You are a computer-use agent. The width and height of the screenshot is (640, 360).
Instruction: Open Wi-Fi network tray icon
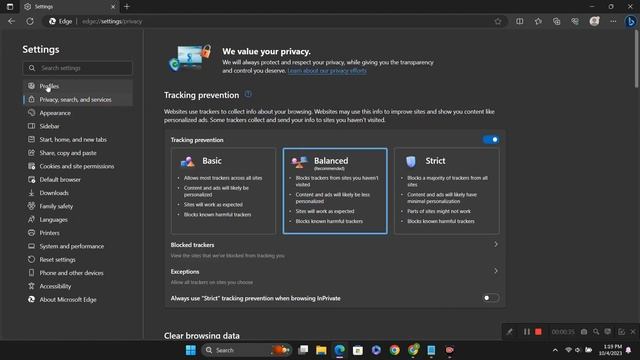(x=568, y=350)
